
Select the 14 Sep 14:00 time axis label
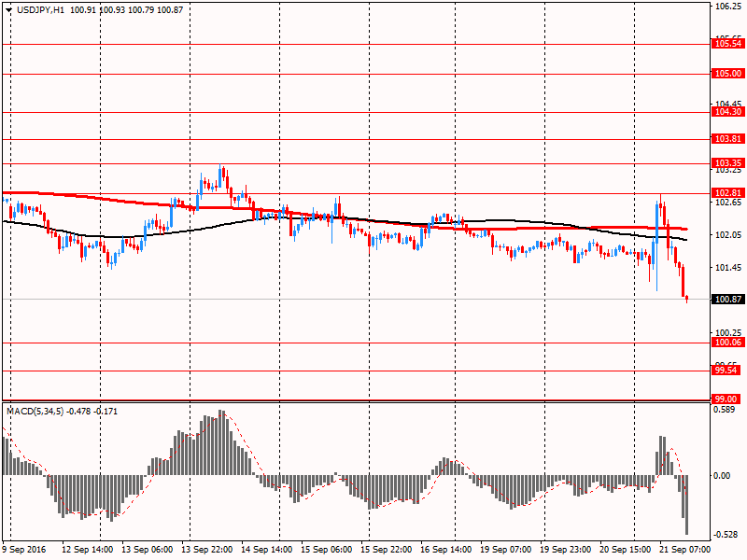point(267,550)
